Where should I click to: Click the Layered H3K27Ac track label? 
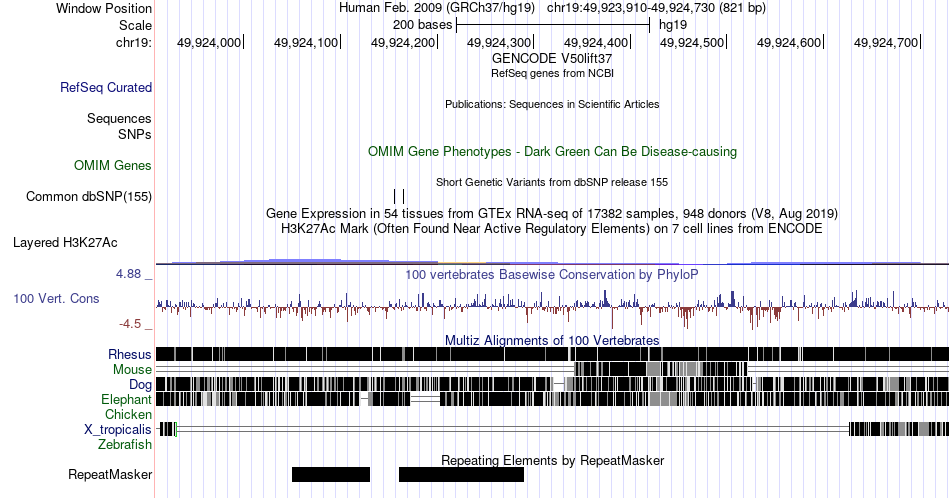coord(65,242)
